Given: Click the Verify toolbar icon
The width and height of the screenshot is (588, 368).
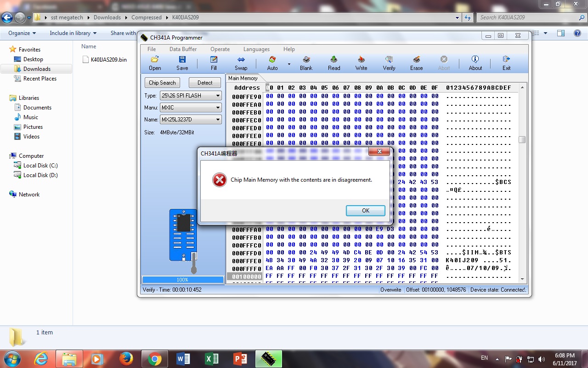Looking at the screenshot, I should [389, 63].
